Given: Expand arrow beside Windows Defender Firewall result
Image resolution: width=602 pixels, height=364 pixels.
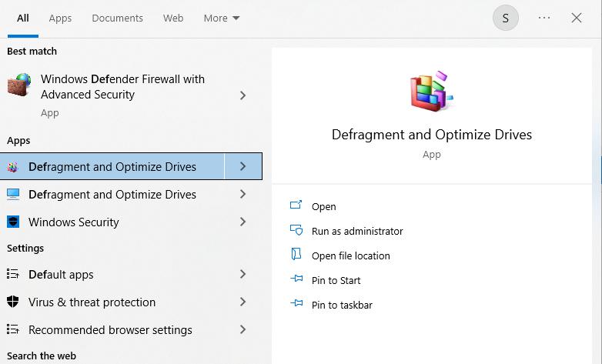Looking at the screenshot, I should pyautogui.click(x=242, y=95).
